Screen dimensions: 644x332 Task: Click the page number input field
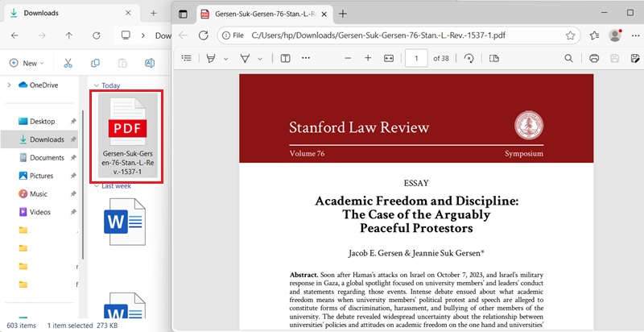[x=416, y=58]
